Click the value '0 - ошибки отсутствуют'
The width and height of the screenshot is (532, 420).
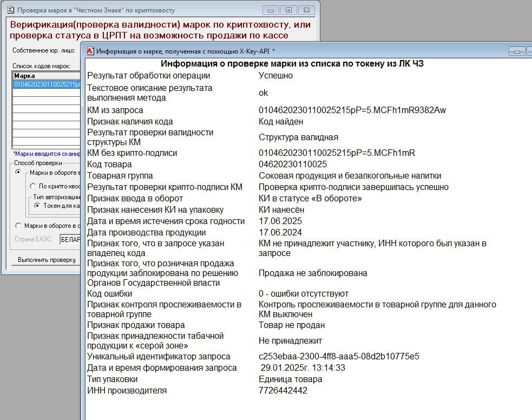pyautogui.click(x=304, y=294)
